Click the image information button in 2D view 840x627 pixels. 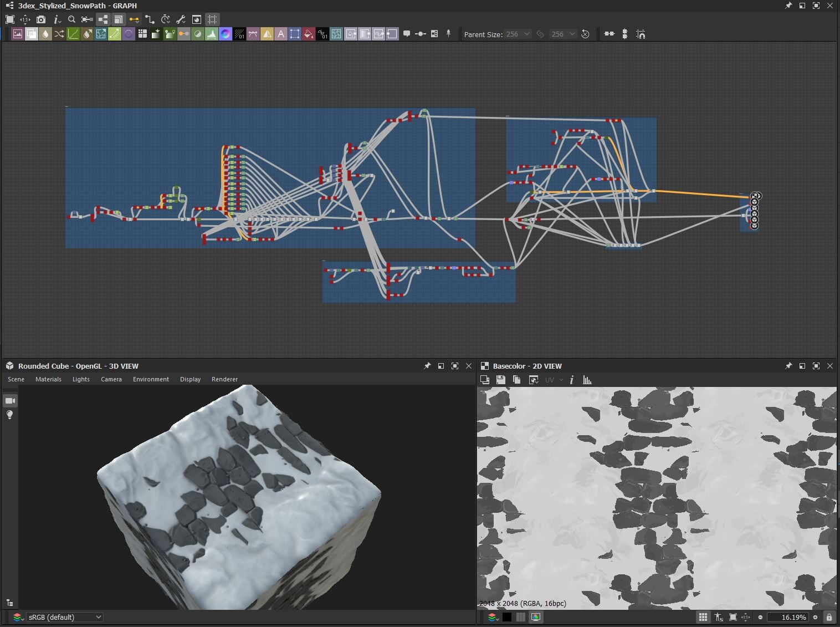[x=572, y=380]
